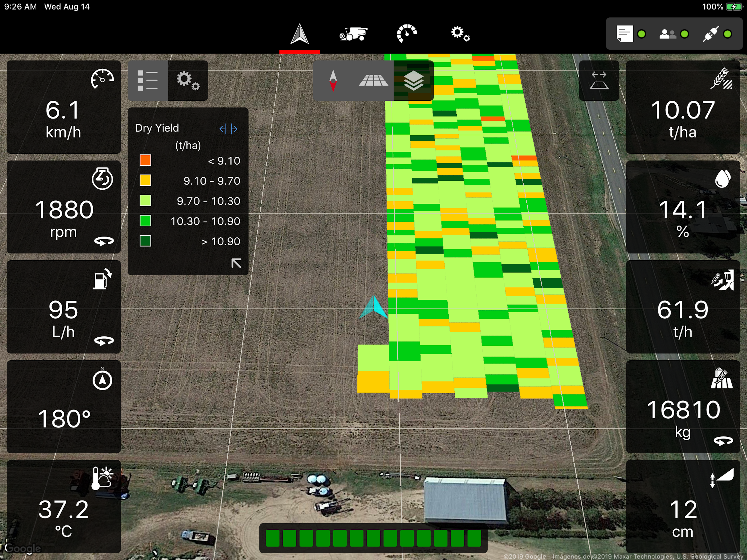This screenshot has height=560, width=747.
Task: Tap the compass heading icon
Action: click(102, 379)
